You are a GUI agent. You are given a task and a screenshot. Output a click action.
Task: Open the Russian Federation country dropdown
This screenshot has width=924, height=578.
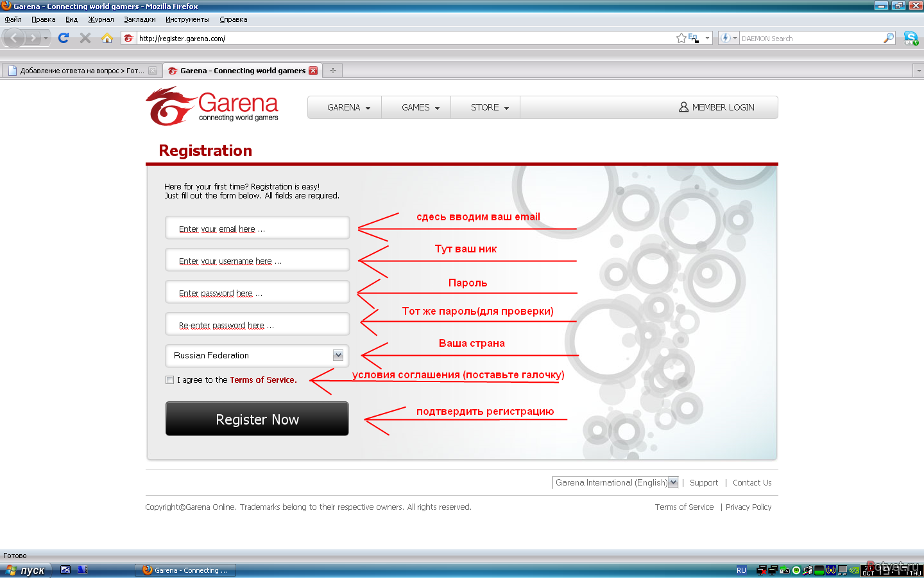click(x=257, y=355)
